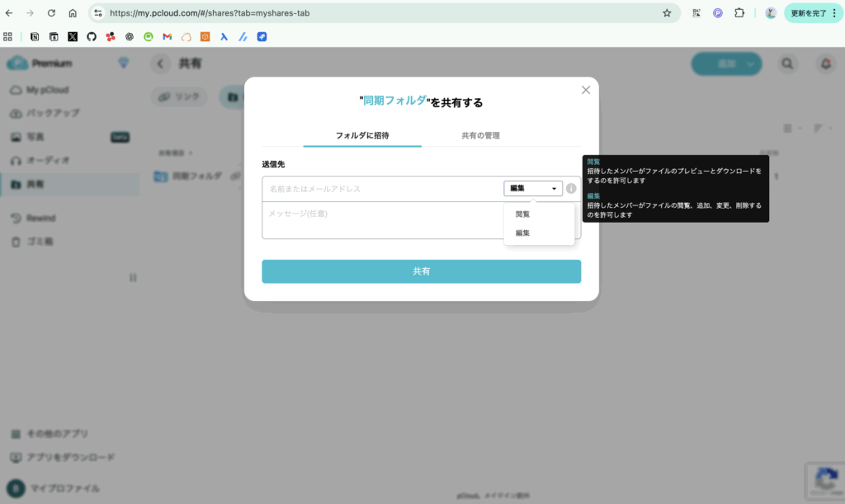The width and height of the screenshot is (845, 504).
Task: Open the 編集 permission dropdown
Action: 532,188
